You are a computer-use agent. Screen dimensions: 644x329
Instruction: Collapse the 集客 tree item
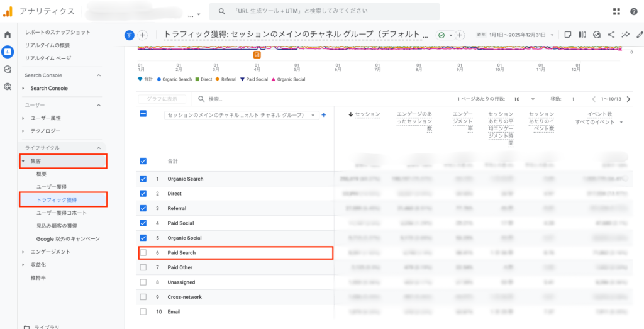pyautogui.click(x=23, y=161)
